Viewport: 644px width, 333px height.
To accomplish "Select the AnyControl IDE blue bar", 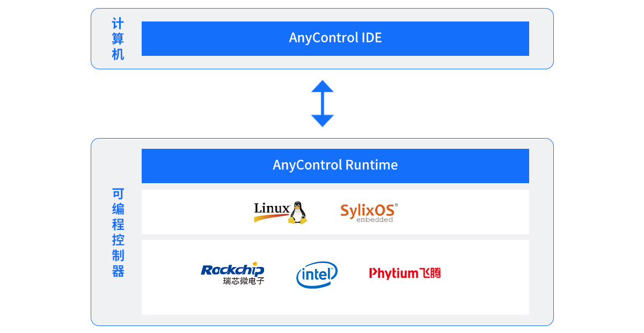I will (x=335, y=39).
